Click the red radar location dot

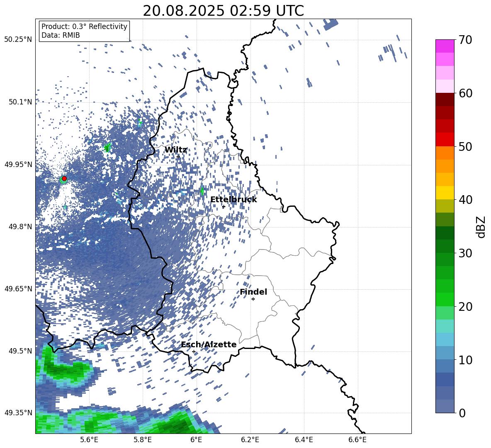click(x=64, y=178)
